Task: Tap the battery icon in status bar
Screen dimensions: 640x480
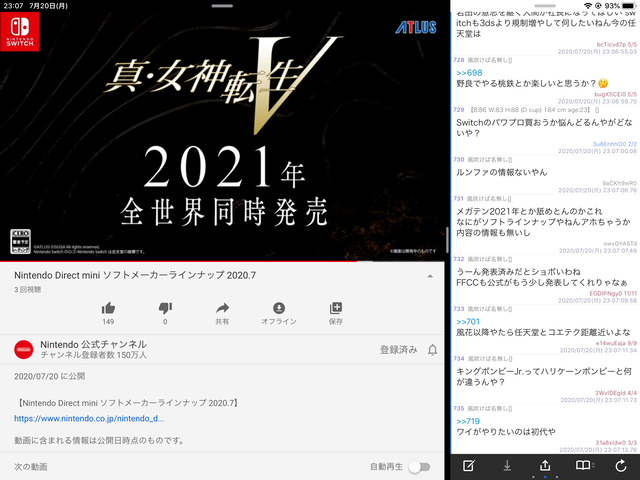Action: coord(629,6)
